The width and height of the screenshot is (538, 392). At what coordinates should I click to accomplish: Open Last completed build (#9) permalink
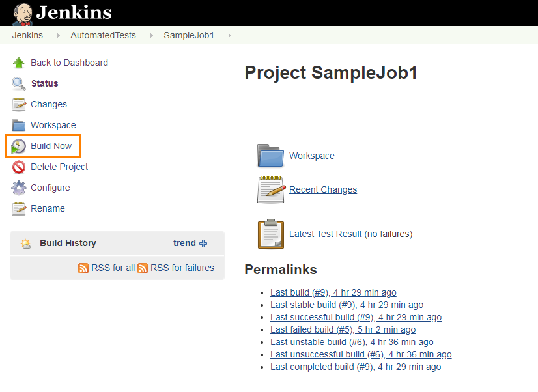(x=356, y=367)
